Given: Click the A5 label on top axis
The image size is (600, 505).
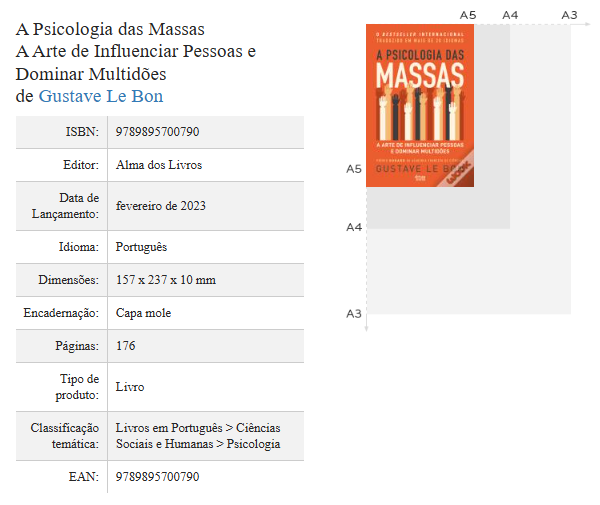Looking at the screenshot, I should click(x=468, y=15).
